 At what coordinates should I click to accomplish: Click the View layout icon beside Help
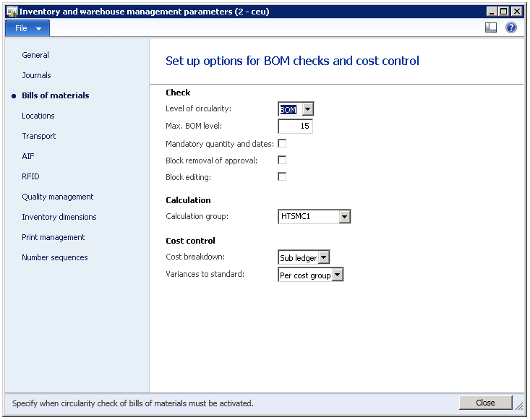[490, 27]
